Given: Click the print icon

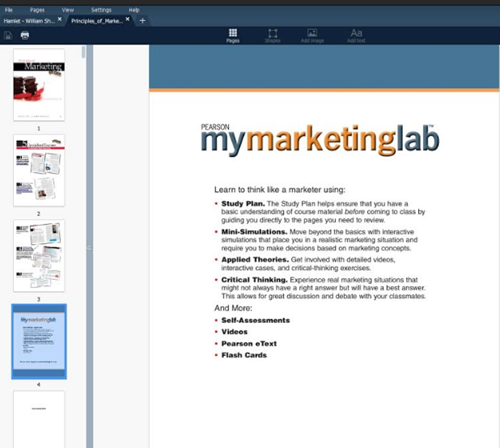Looking at the screenshot, I should [x=25, y=35].
